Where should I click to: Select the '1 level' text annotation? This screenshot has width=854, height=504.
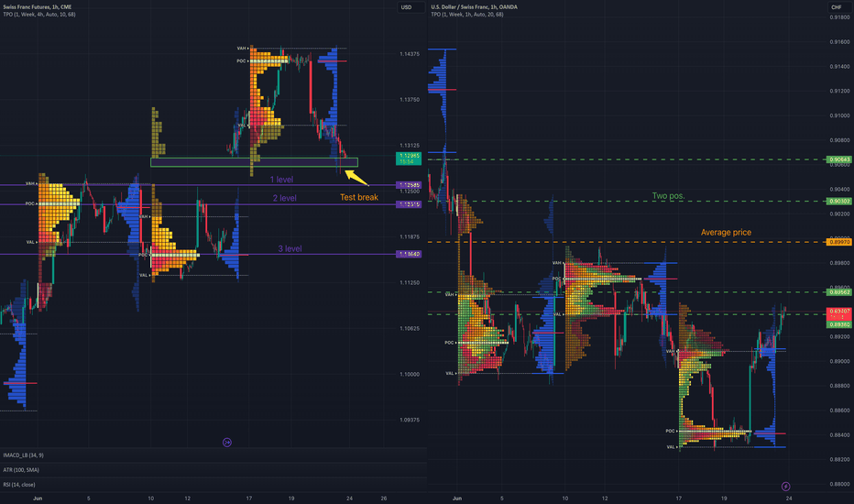point(281,180)
